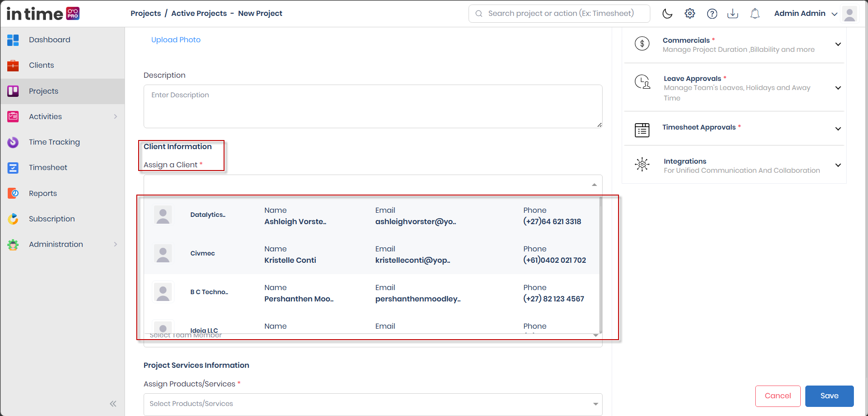The height and width of the screenshot is (416, 868).
Task: Expand the Timesheet Approvals section
Action: (838, 129)
